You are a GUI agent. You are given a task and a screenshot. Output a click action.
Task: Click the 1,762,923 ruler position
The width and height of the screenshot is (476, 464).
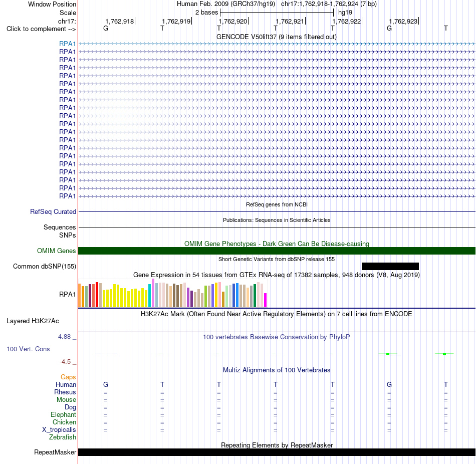[404, 21]
